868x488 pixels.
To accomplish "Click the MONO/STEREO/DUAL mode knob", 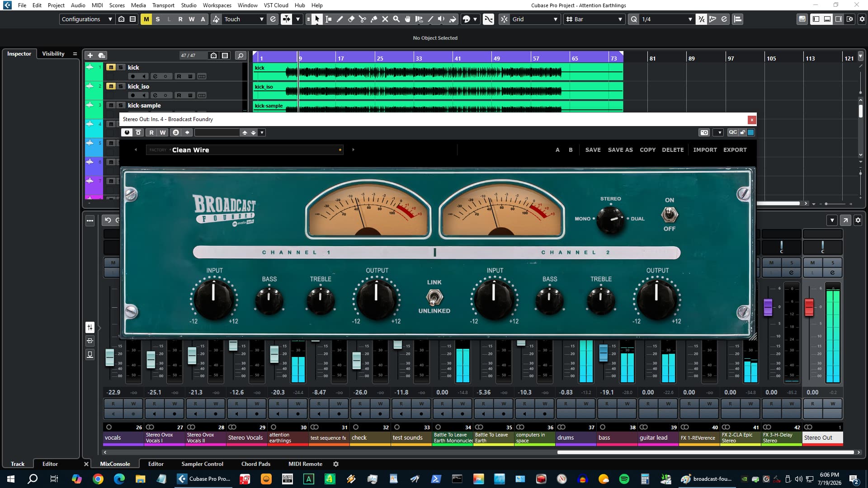I will pyautogui.click(x=610, y=220).
